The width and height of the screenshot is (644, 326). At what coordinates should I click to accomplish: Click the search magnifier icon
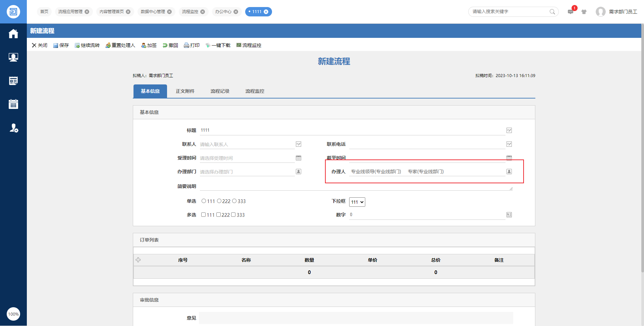tap(552, 12)
